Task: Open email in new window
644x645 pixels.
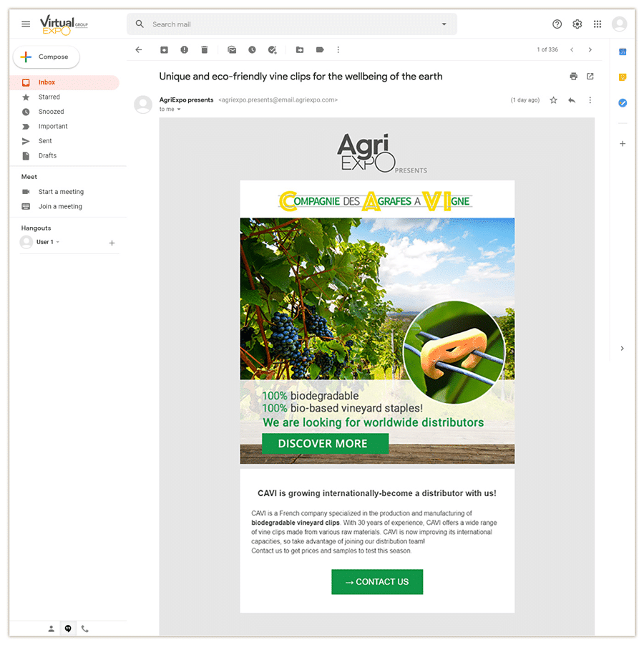Action: coord(590,76)
